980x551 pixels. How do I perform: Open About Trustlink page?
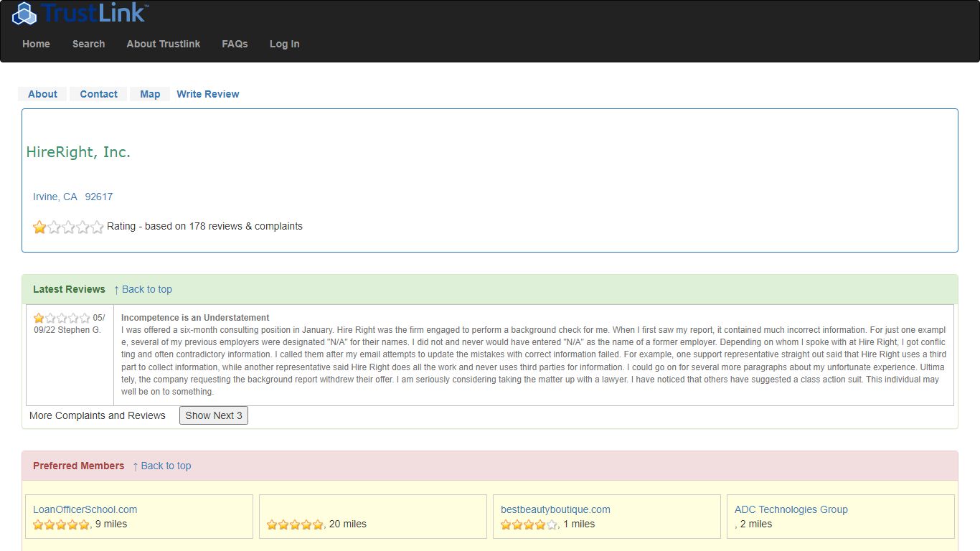pos(164,44)
